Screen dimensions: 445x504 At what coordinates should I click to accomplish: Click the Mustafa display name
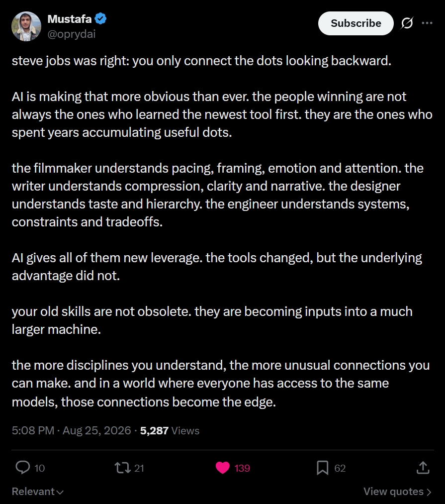70,19
